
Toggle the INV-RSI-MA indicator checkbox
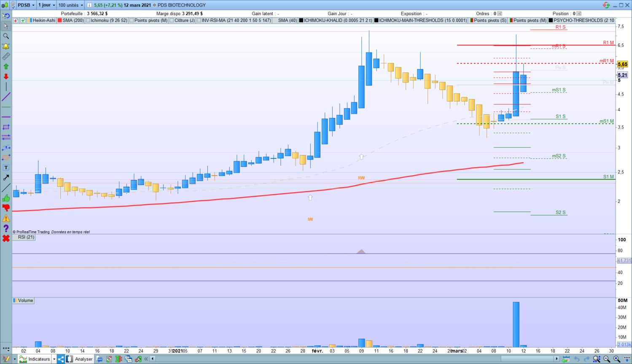click(x=199, y=20)
